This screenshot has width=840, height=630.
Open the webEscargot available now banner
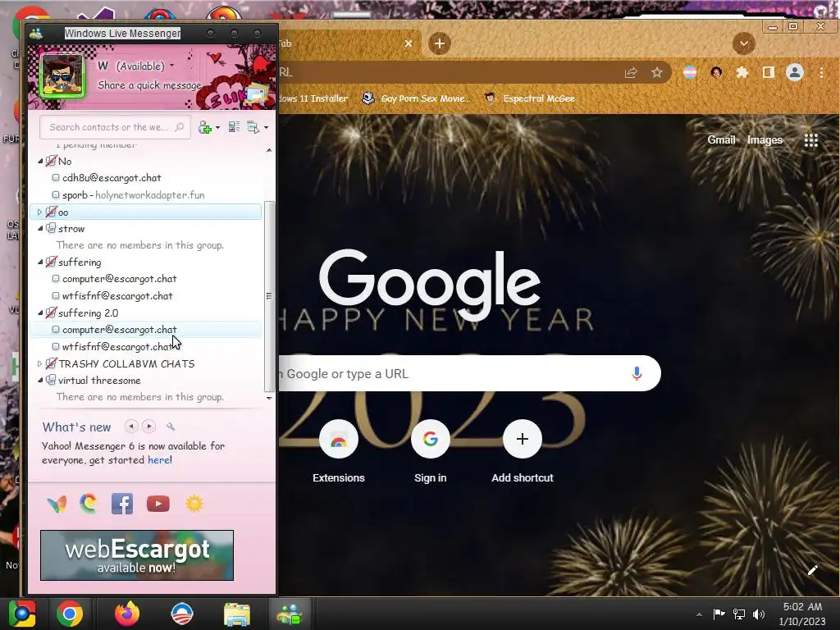137,555
